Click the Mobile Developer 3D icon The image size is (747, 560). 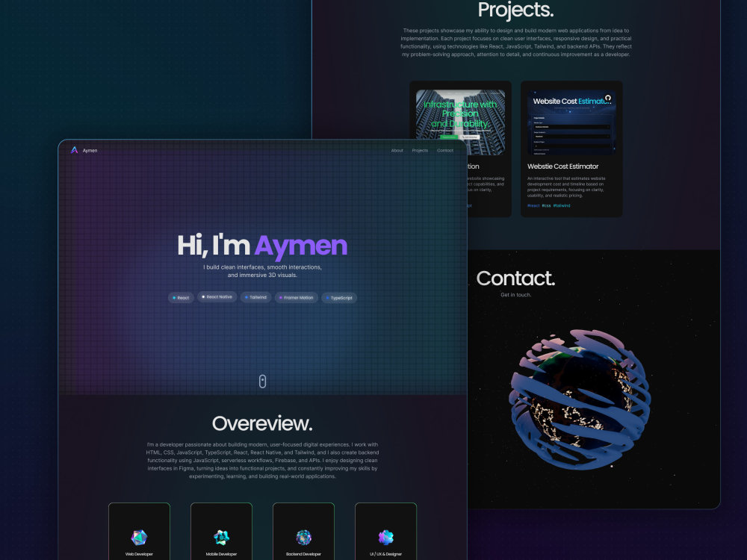[x=222, y=538]
